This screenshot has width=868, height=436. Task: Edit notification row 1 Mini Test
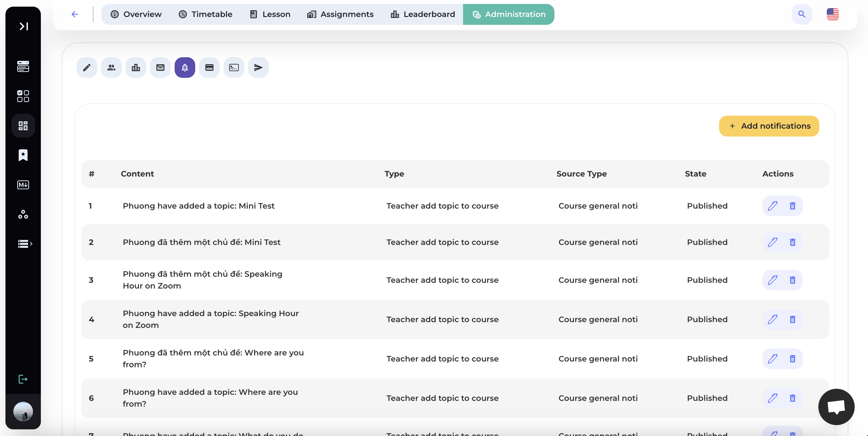(x=772, y=206)
